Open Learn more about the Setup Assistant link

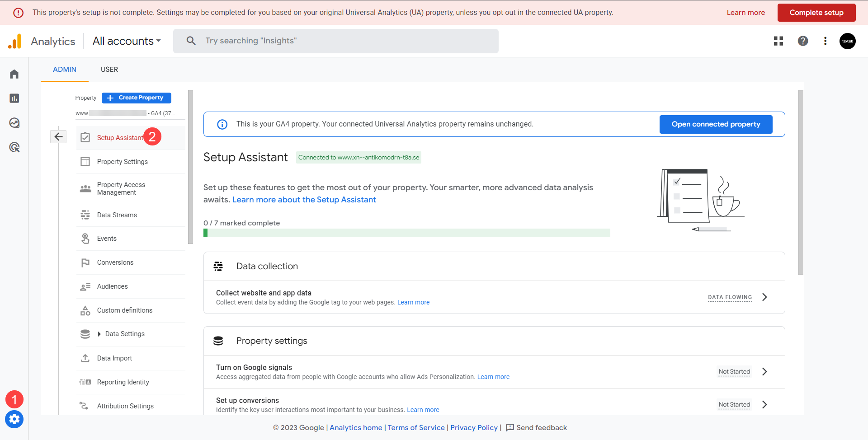coord(304,200)
